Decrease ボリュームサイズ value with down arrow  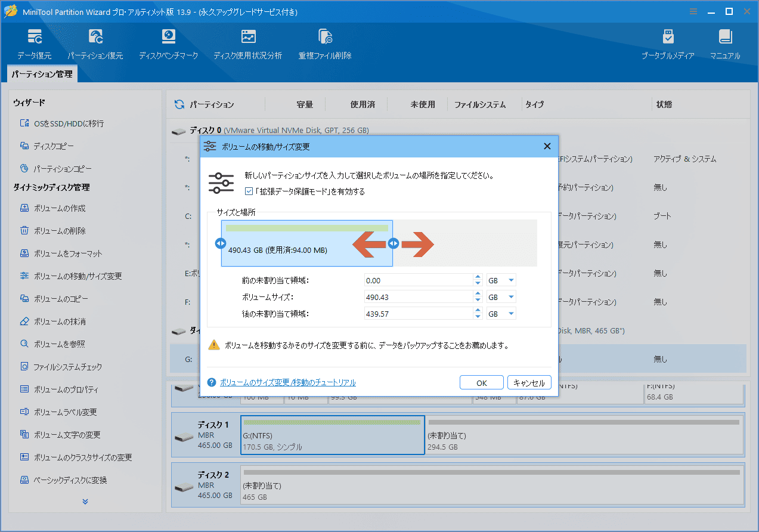[x=478, y=300]
